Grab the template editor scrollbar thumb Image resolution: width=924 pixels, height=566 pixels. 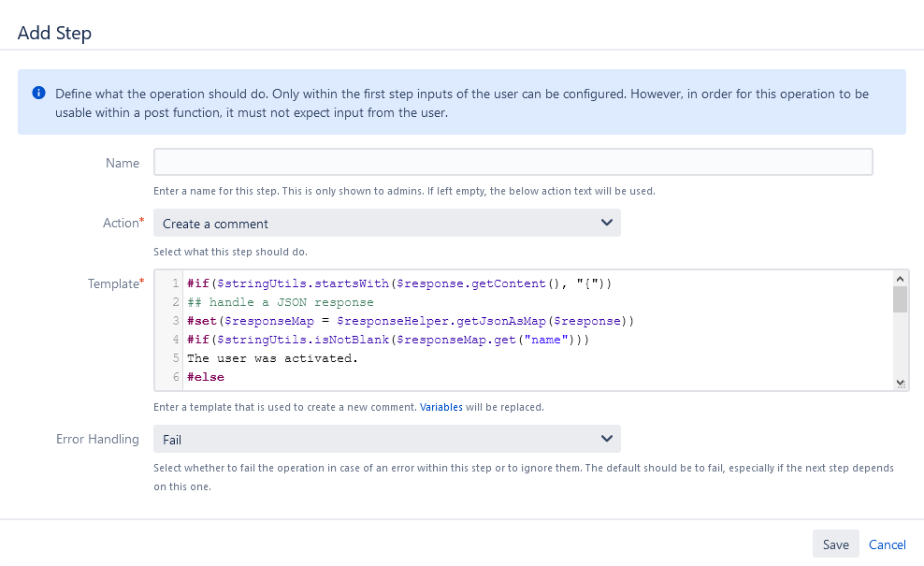900,299
